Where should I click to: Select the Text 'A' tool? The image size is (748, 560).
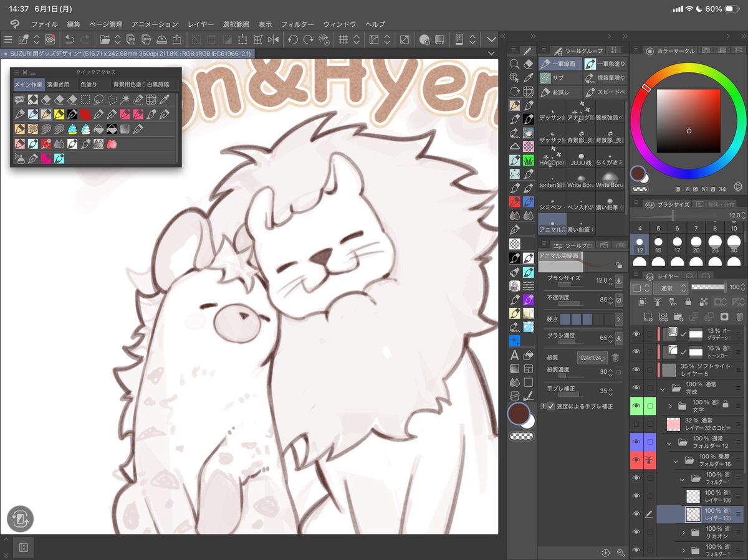514,355
